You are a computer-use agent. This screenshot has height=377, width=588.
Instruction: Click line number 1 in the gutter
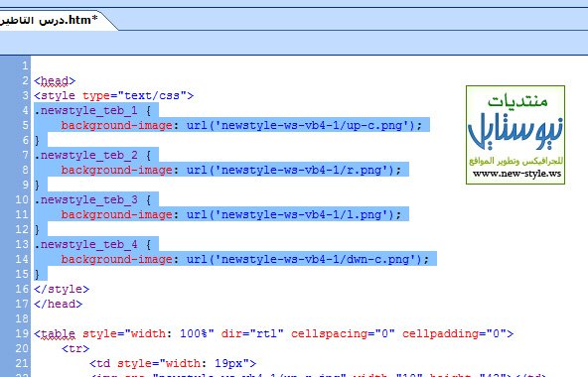(25, 65)
